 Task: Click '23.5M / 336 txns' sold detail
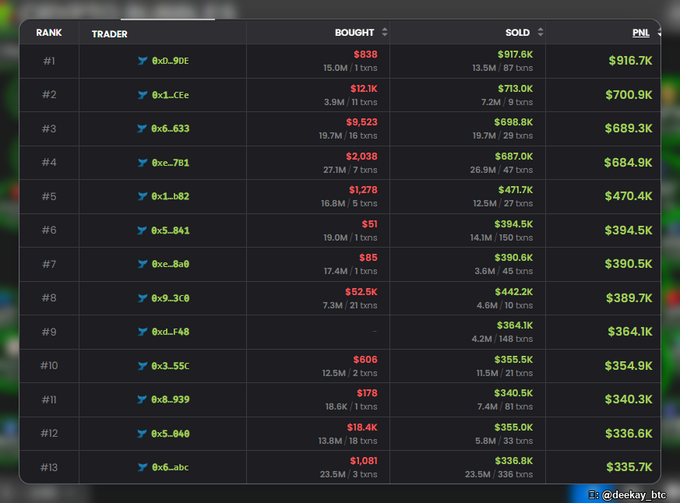pyautogui.click(x=499, y=474)
